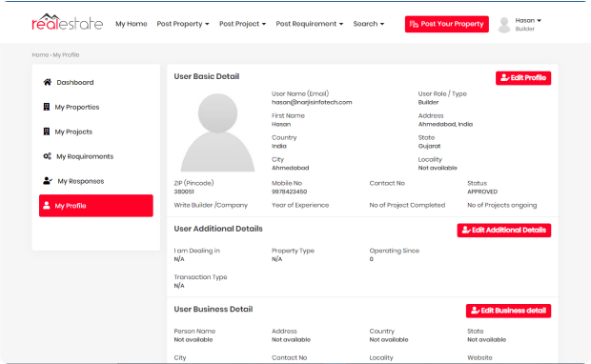Click the No of Project Completed label

click(407, 205)
